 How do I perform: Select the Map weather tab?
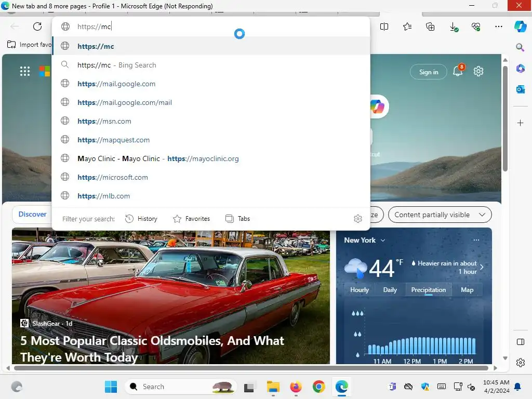tap(467, 290)
